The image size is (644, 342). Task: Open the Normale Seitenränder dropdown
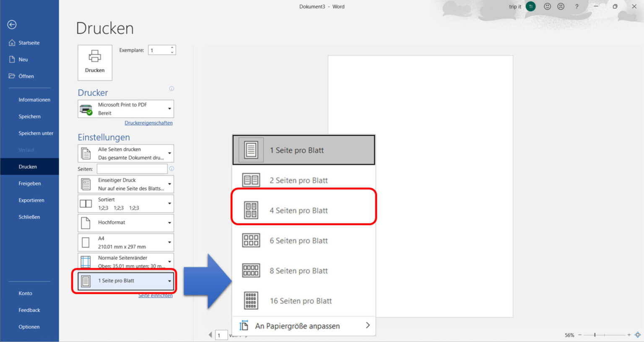click(126, 262)
